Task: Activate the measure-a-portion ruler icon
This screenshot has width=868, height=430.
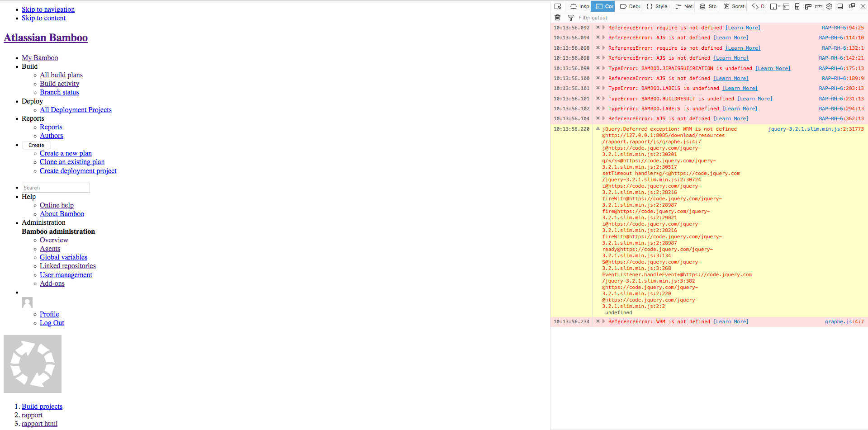Action: [819, 6]
